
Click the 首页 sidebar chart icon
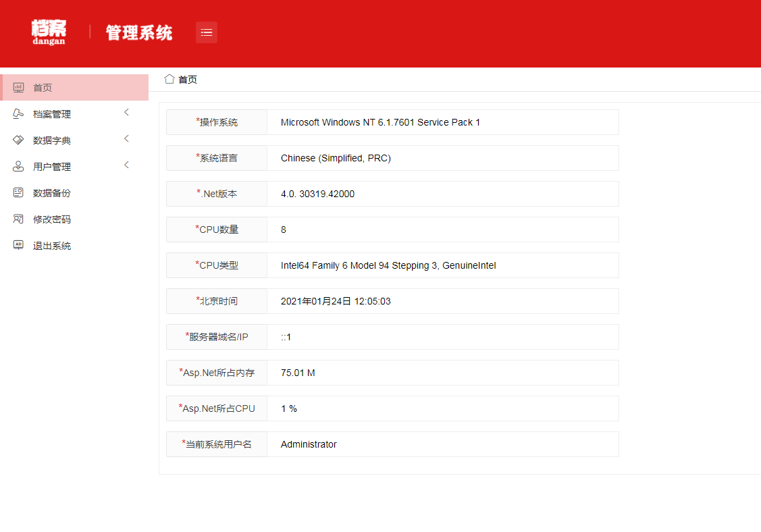19,88
